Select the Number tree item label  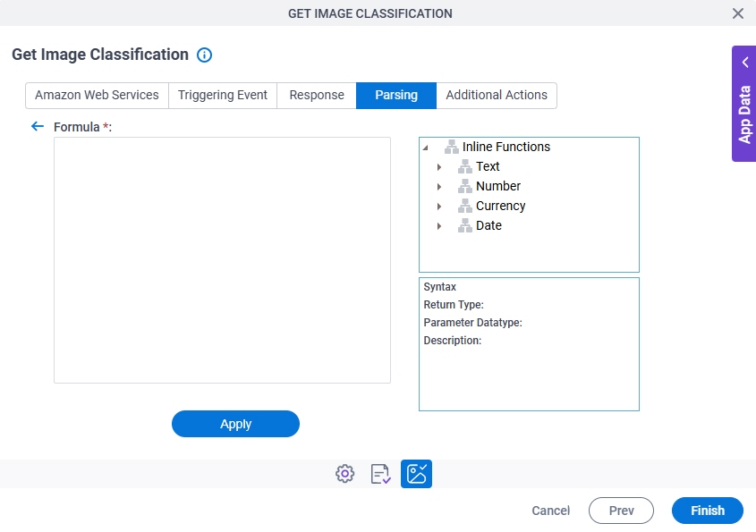[498, 186]
